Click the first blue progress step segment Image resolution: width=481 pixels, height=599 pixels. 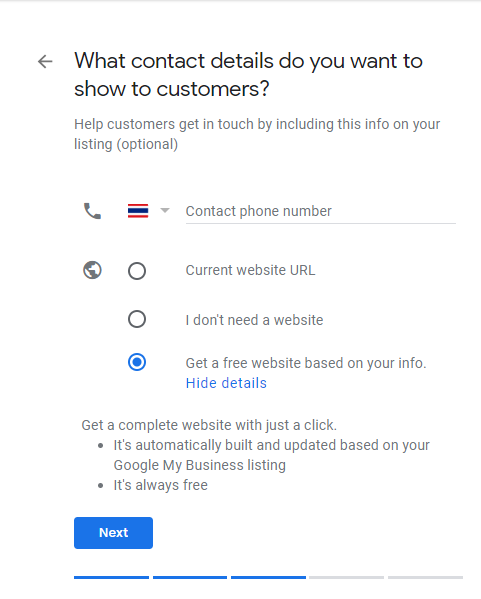tap(111, 577)
